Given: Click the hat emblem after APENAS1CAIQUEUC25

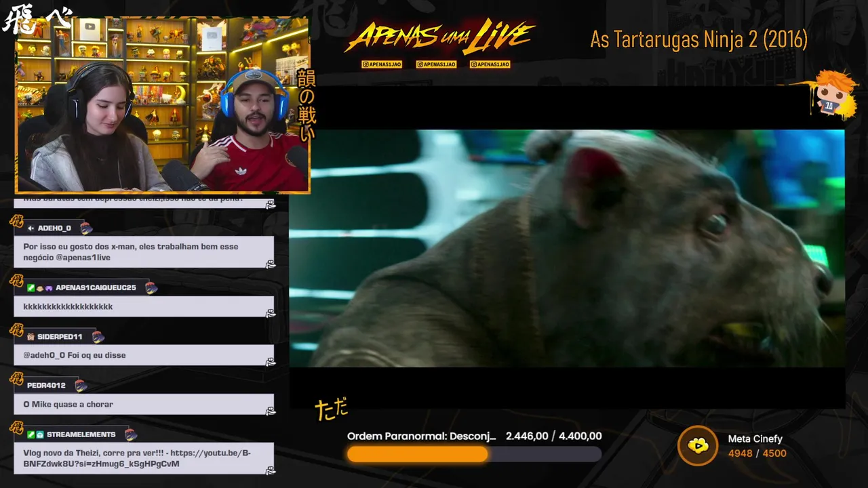Looking at the screenshot, I should click(x=151, y=288).
